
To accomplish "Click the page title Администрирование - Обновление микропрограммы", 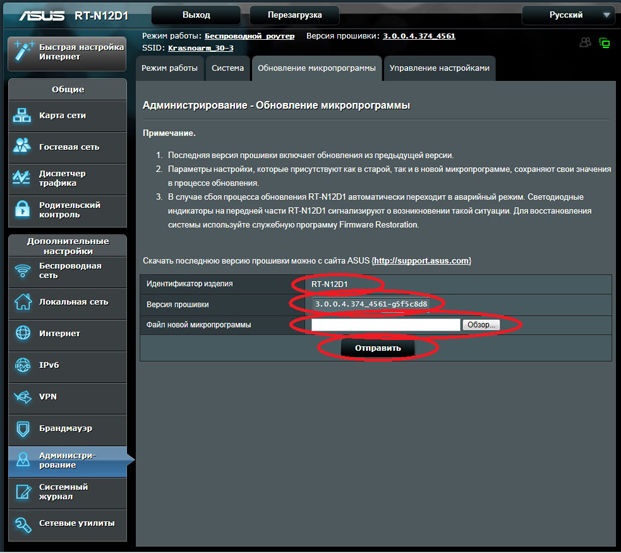I will [x=276, y=105].
